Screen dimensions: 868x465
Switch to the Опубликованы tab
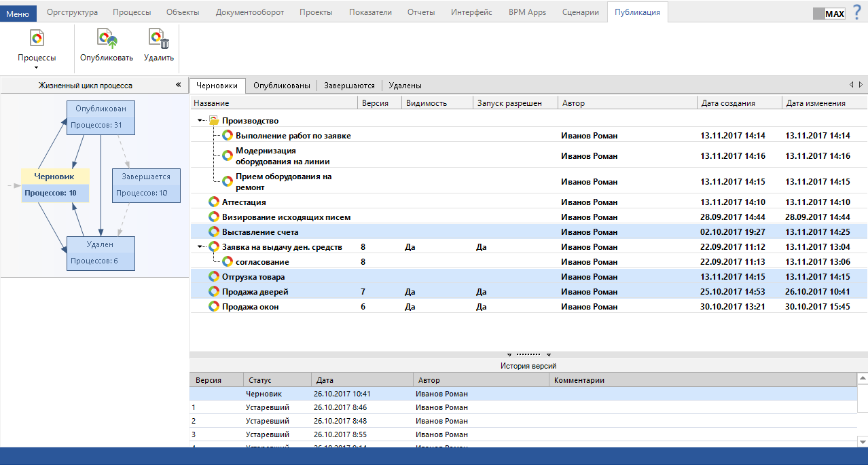pyautogui.click(x=281, y=86)
